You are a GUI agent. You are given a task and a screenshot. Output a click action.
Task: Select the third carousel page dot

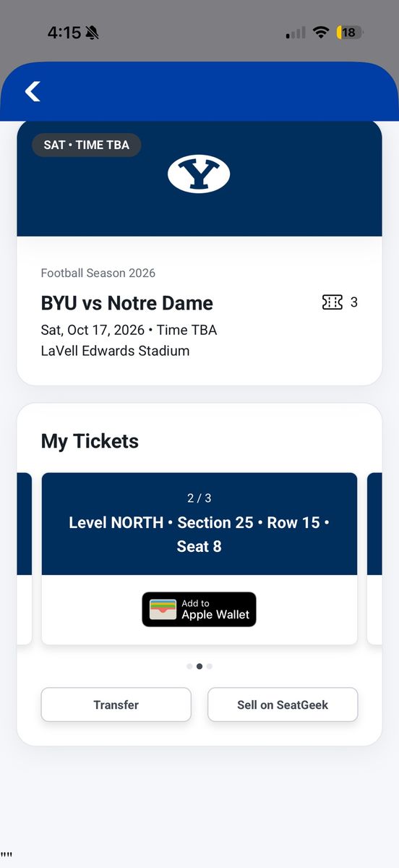pyautogui.click(x=210, y=666)
